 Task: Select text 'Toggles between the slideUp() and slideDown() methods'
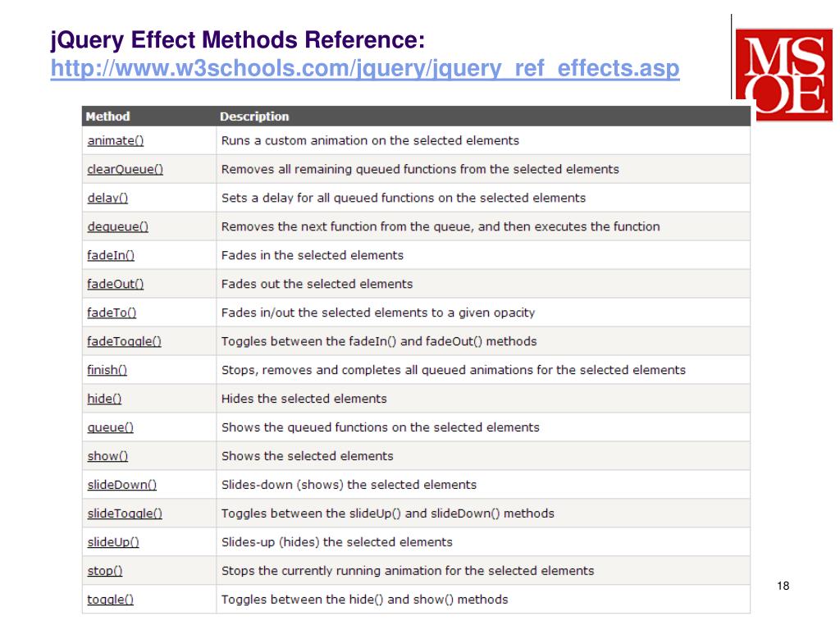pyautogui.click(x=387, y=514)
